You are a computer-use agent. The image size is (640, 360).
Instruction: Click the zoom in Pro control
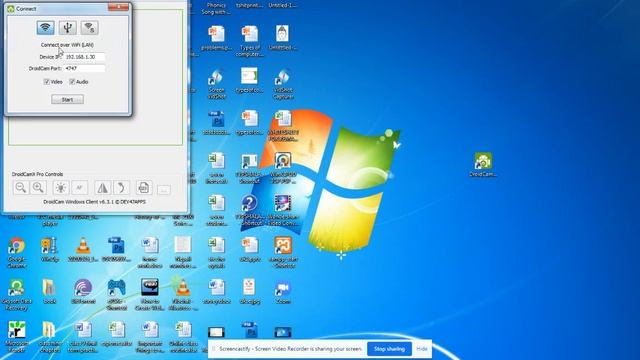click(x=38, y=188)
